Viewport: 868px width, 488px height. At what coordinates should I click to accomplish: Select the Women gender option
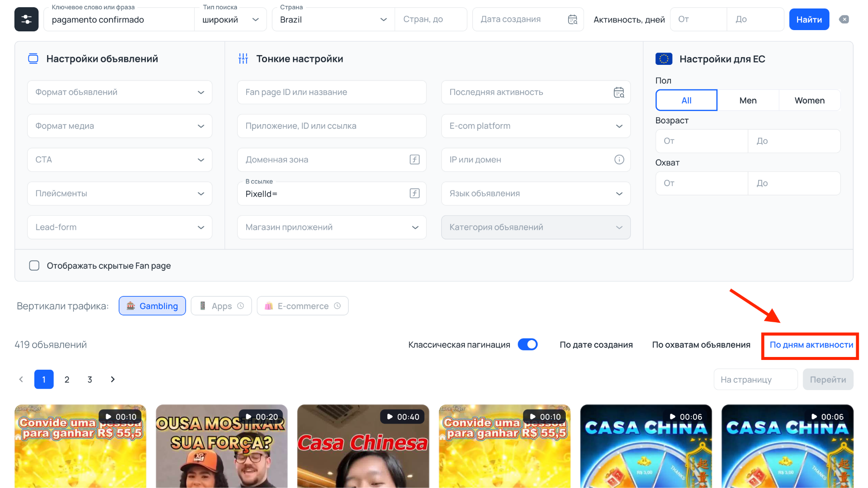point(809,100)
